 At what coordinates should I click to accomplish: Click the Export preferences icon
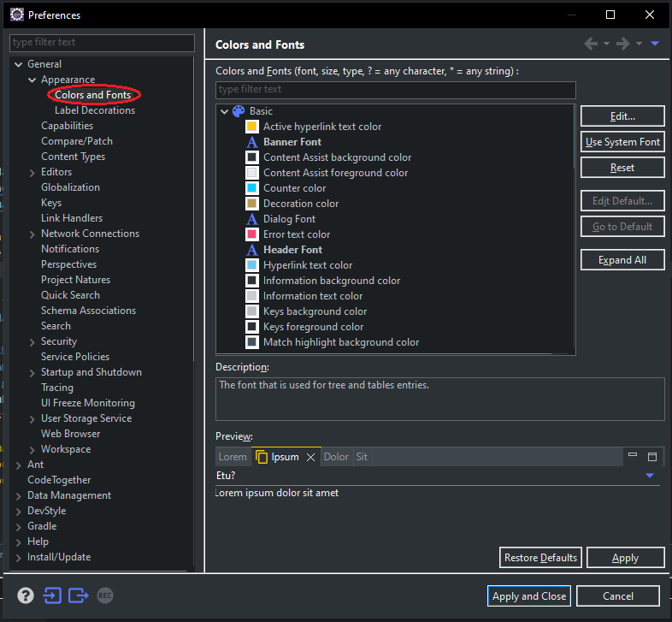pos(79,595)
